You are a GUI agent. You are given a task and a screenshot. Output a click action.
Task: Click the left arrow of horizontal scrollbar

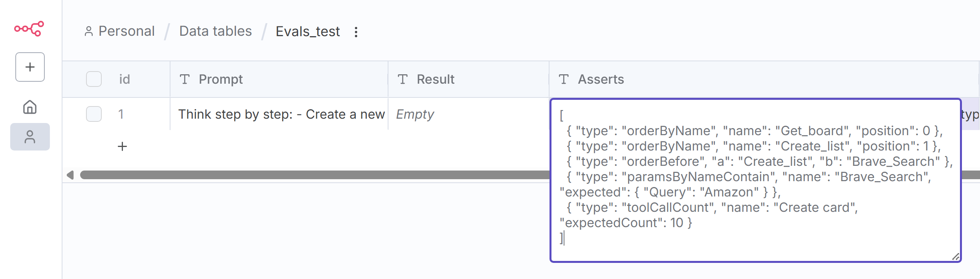(70, 175)
